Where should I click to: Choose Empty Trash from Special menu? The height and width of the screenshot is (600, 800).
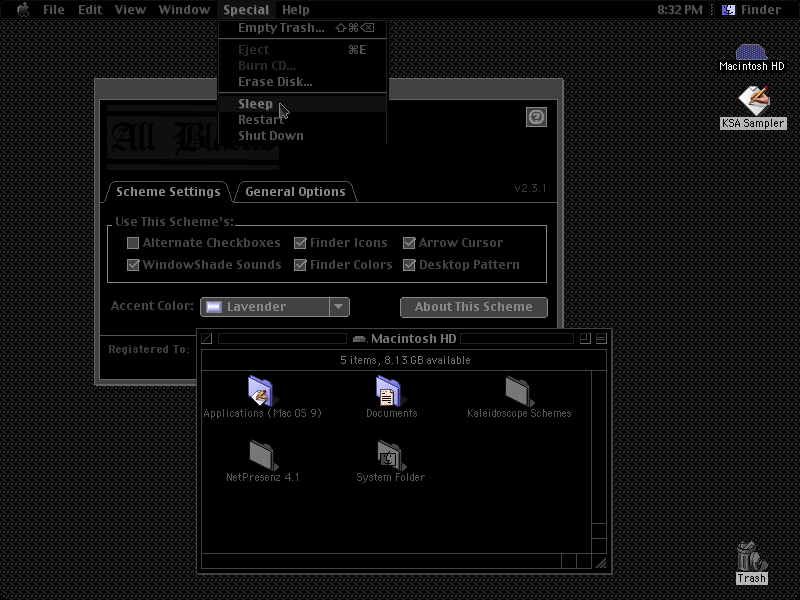tap(302, 28)
